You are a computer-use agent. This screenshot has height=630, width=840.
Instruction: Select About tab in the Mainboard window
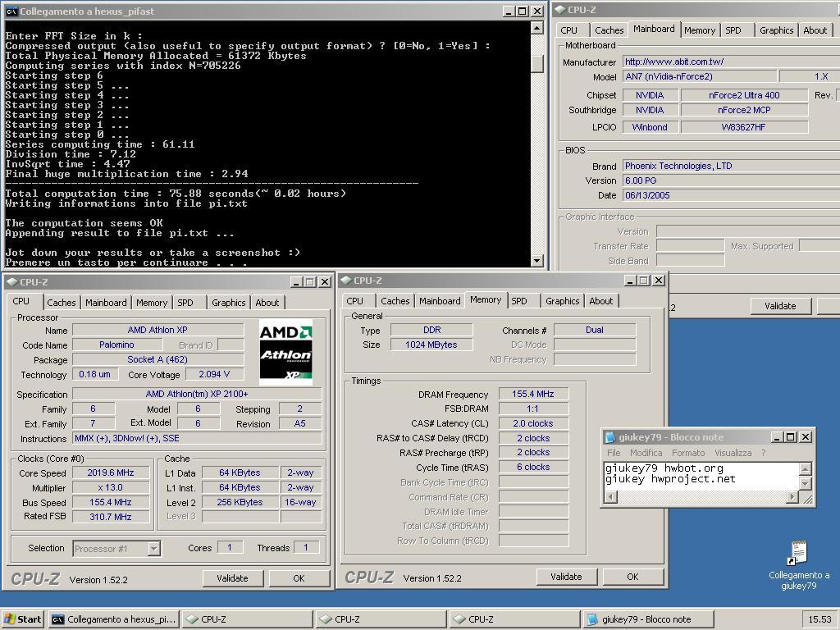815,30
